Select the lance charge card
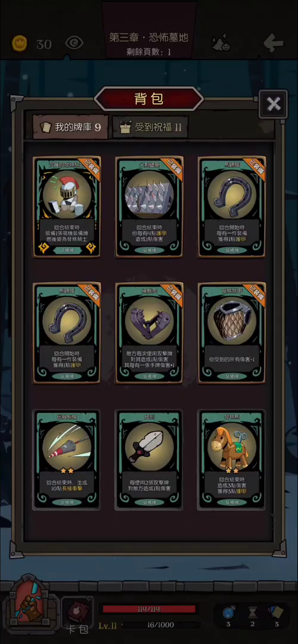This screenshot has width=298, height=644. coord(67,460)
